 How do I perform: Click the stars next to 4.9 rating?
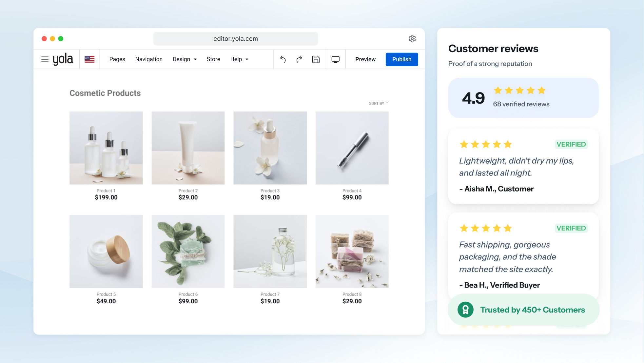(520, 91)
